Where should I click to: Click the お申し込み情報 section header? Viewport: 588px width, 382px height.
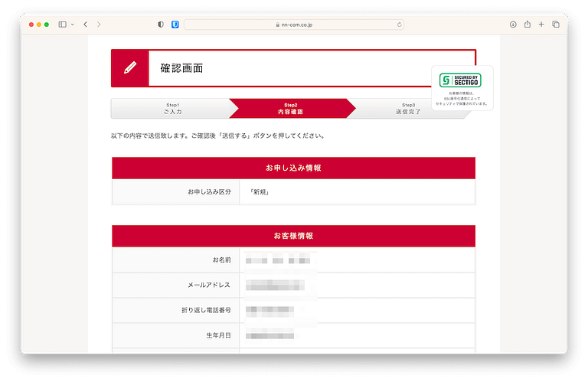293,168
